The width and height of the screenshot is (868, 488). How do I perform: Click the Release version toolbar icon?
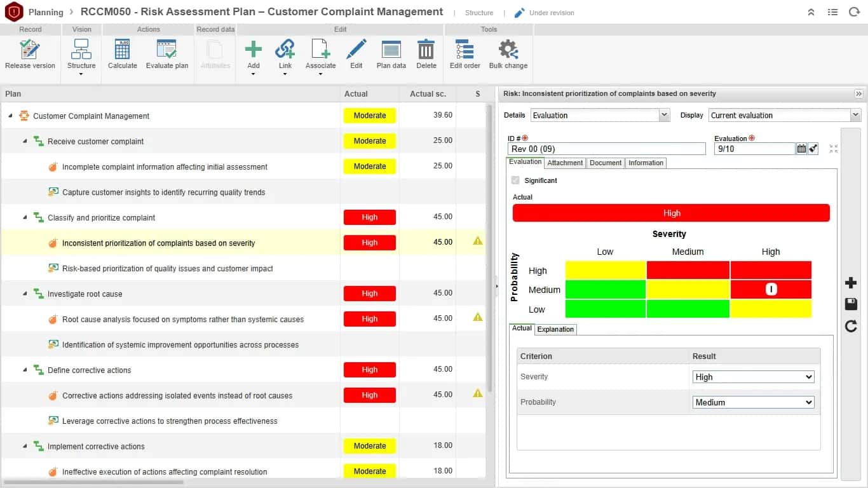click(x=30, y=50)
